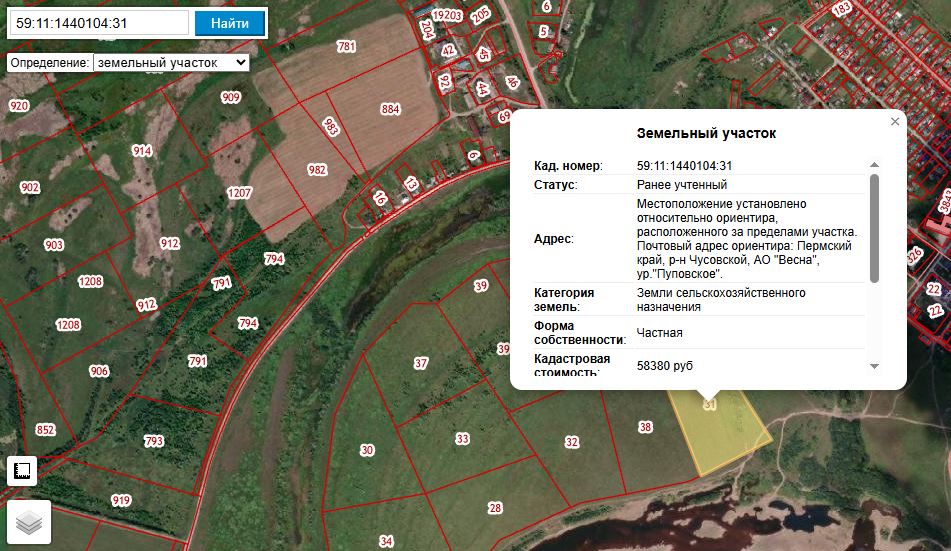This screenshot has width=951, height=551.
Task: Select land parcel labeled 30
Action: [x=367, y=450]
